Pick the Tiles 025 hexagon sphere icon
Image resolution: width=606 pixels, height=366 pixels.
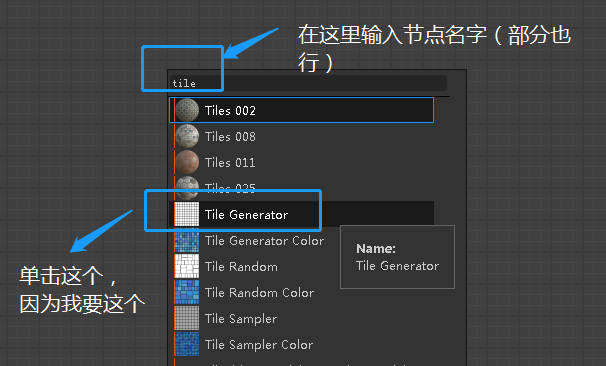point(187,188)
